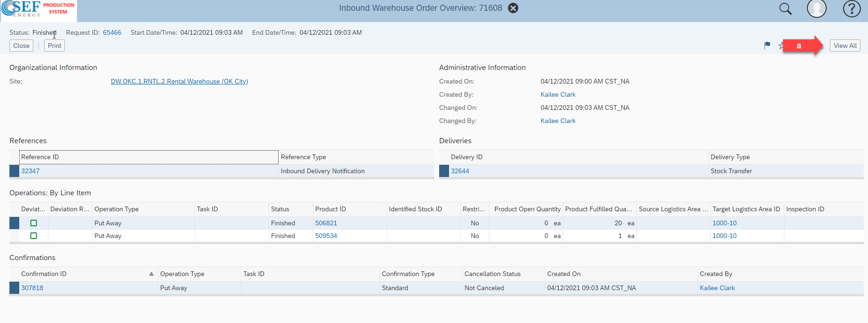Click the flag icon

(x=767, y=46)
